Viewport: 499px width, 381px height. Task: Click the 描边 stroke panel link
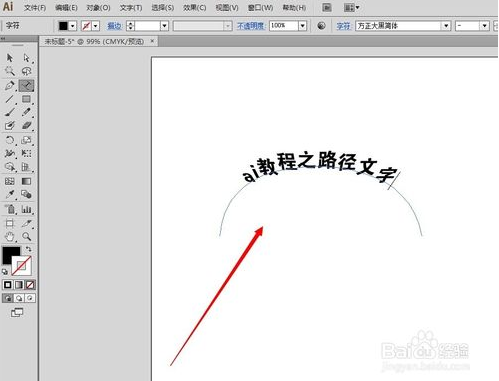(x=114, y=26)
